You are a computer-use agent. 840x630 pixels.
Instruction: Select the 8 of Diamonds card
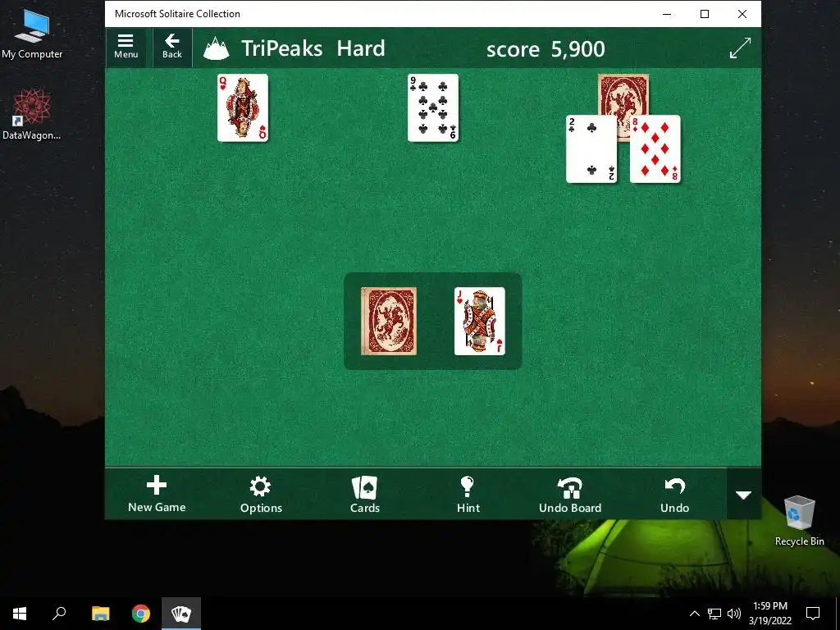pyautogui.click(x=655, y=149)
